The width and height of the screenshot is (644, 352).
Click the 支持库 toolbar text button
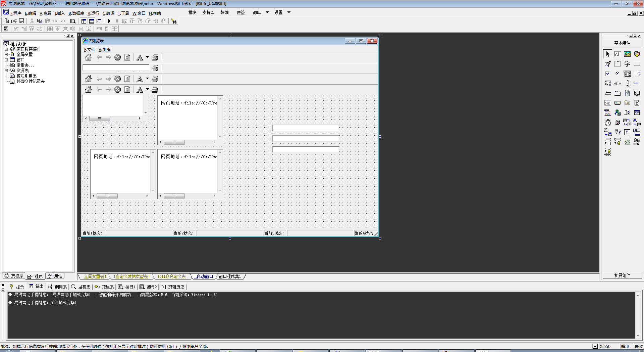coord(208,12)
